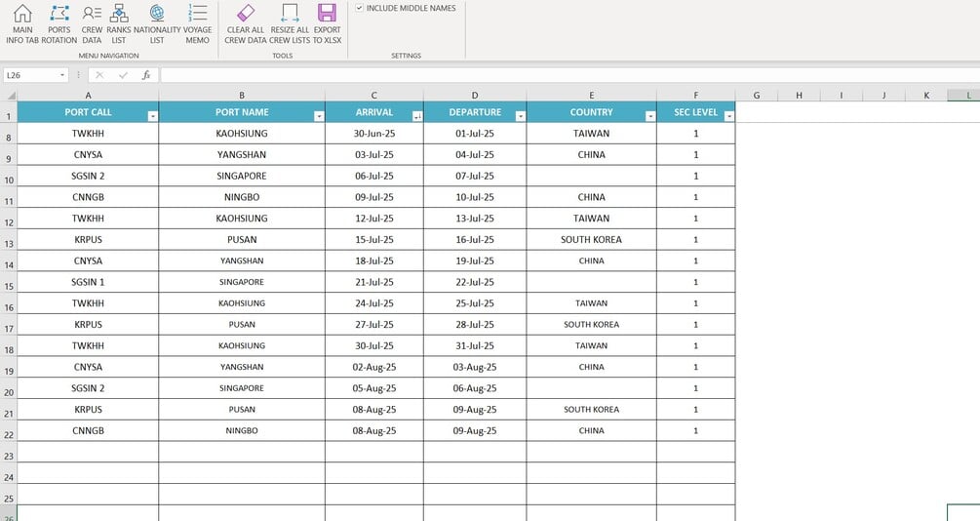Viewport: 980px width, 521px height.
Task: Click the 06-Aug-25 departure cell
Action: pos(475,388)
